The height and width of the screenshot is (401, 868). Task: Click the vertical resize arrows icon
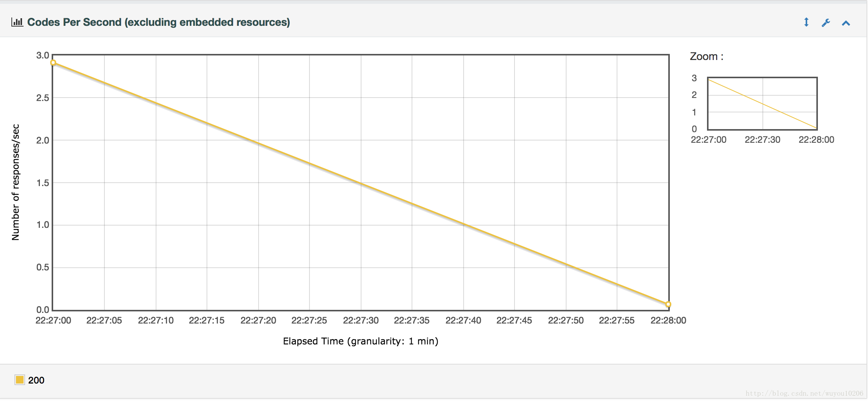[x=806, y=22]
